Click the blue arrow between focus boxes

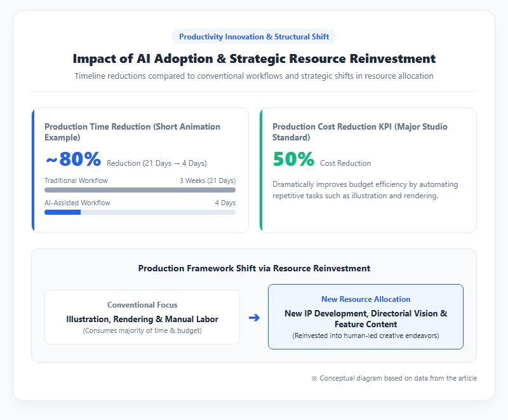pos(254,318)
